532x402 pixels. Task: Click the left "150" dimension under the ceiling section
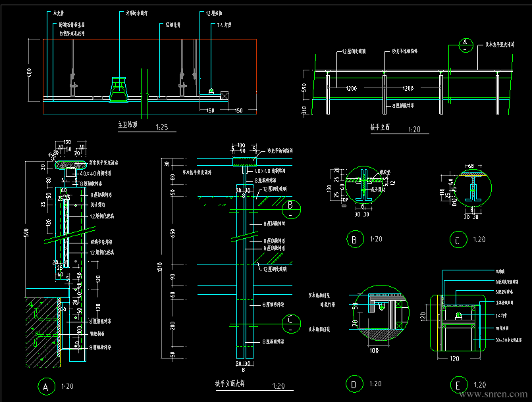pos(210,111)
